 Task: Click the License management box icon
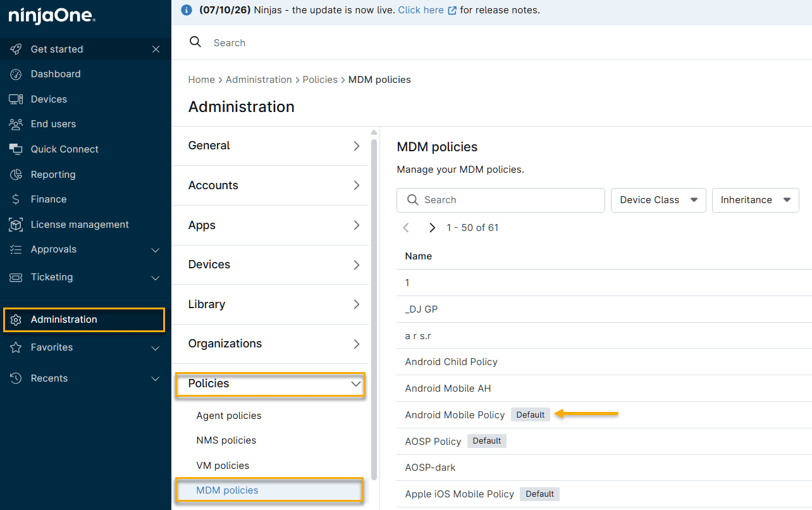tap(16, 225)
